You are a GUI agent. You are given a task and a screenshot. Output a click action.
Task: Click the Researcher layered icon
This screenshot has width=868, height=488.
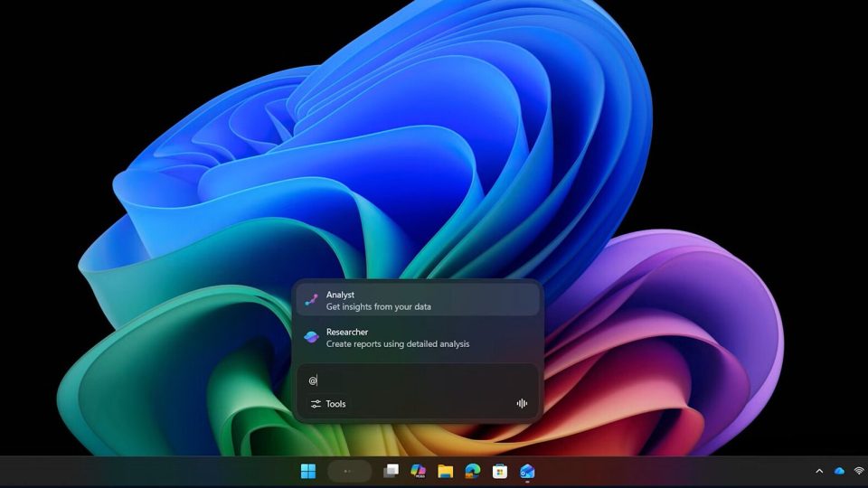tap(311, 338)
